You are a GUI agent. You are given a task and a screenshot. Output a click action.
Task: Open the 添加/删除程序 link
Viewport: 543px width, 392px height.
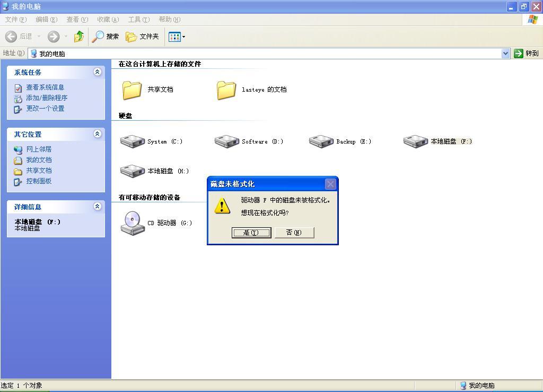pyautogui.click(x=47, y=98)
